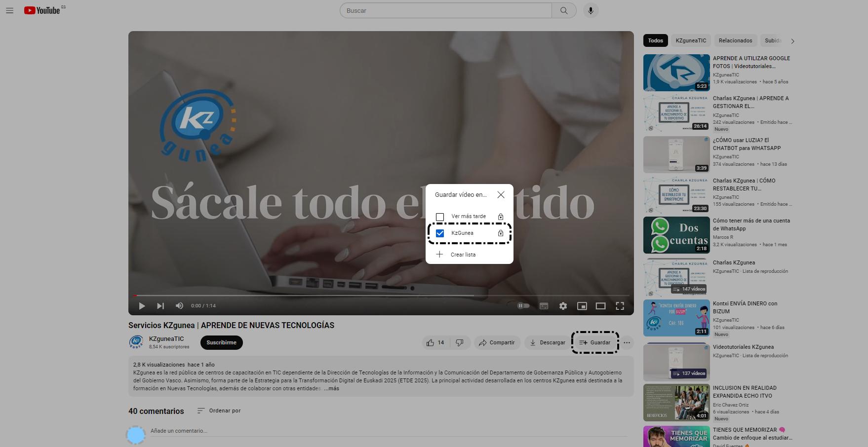Click privacy lock icon for KzGunea
868x447 pixels.
[501, 233]
